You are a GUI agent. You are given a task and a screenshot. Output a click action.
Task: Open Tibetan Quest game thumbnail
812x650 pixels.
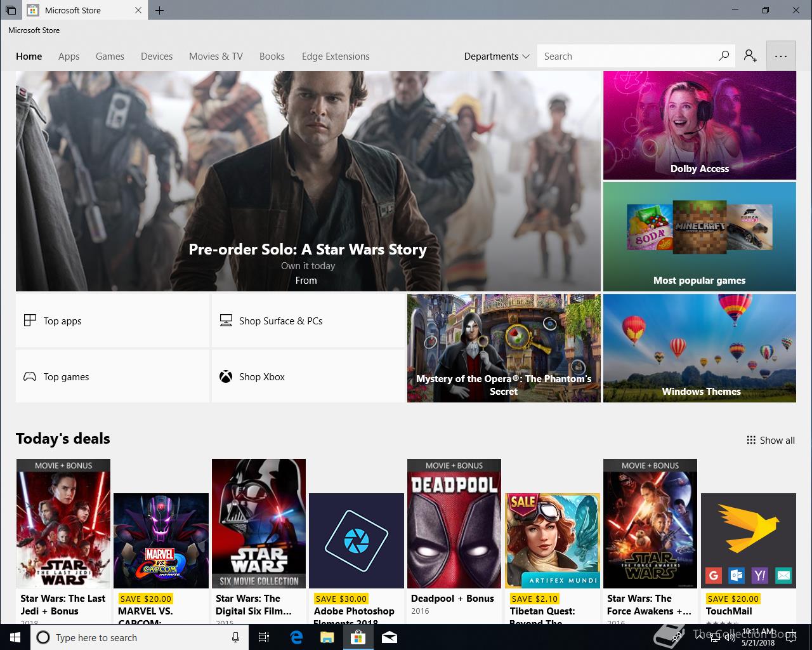pyautogui.click(x=552, y=541)
